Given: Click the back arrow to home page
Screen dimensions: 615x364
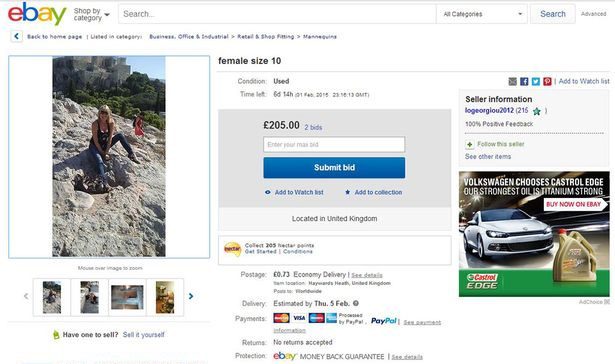Looking at the screenshot, I should tap(16, 36).
